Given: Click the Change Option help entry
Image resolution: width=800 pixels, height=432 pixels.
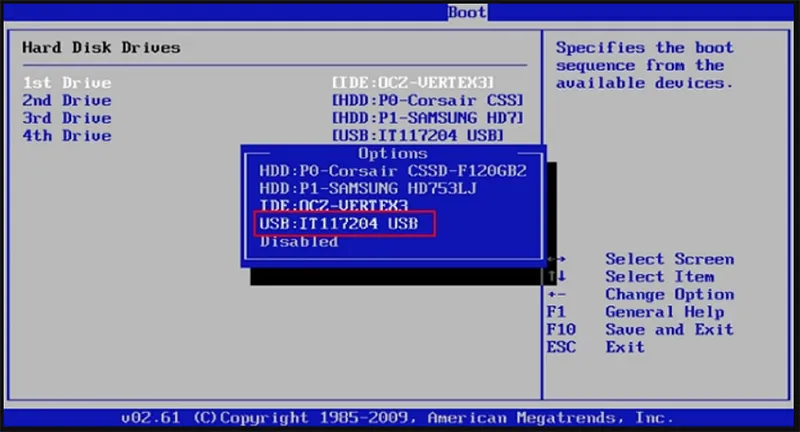Looking at the screenshot, I should click(670, 294).
